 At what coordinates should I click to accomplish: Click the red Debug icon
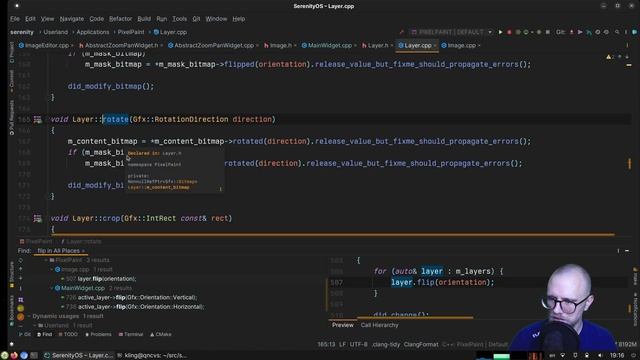pyautogui.click(x=509, y=32)
